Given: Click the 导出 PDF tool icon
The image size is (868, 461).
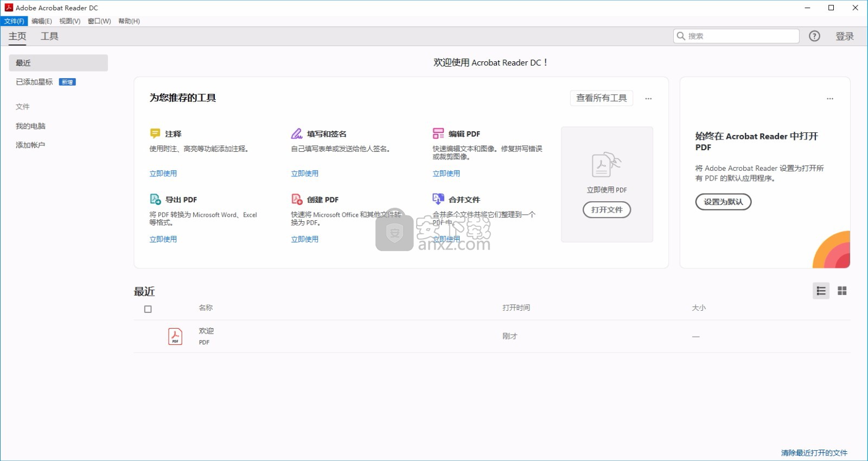Looking at the screenshot, I should (155, 199).
